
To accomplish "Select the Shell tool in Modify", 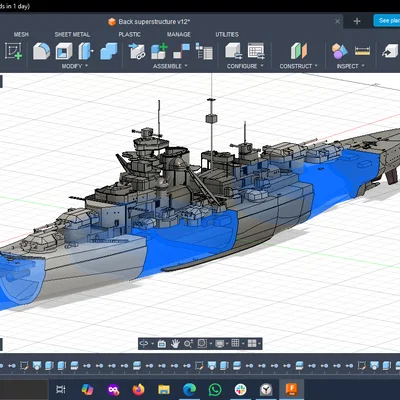I will (64, 51).
